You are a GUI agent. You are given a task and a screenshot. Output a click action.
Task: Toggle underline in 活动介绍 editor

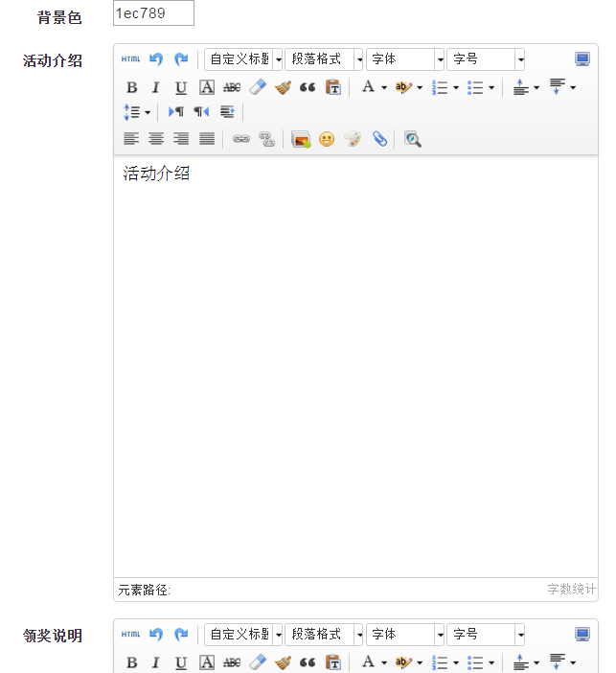tap(181, 87)
